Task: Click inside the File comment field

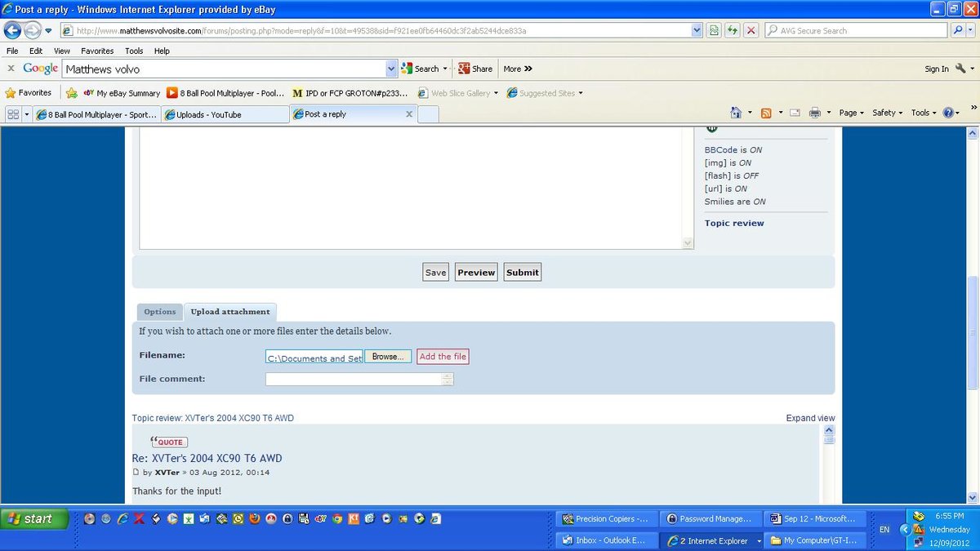Action: (354, 379)
